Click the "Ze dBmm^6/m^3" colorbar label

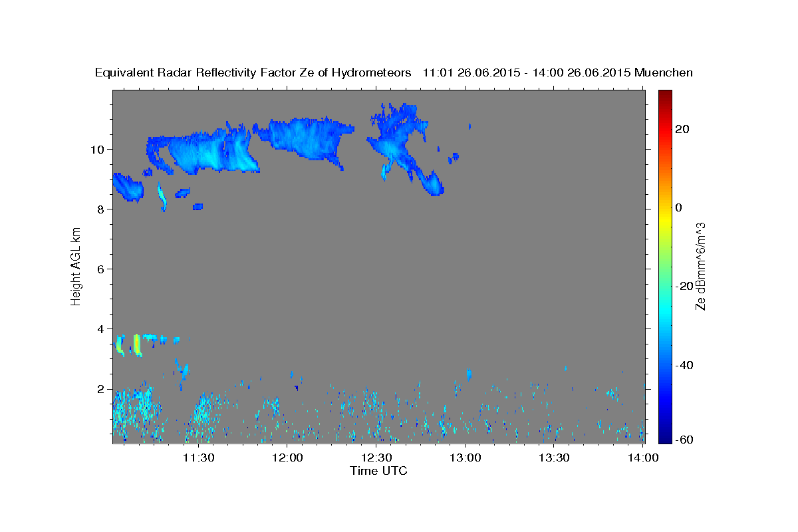coord(700,266)
